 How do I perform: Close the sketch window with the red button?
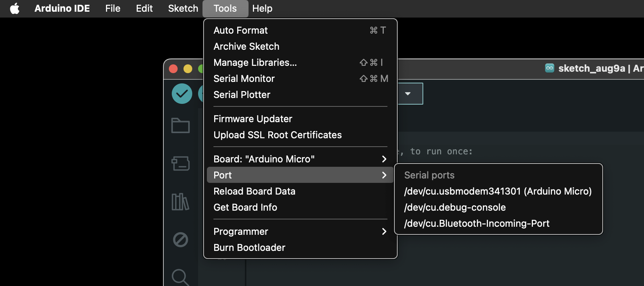pos(173,69)
